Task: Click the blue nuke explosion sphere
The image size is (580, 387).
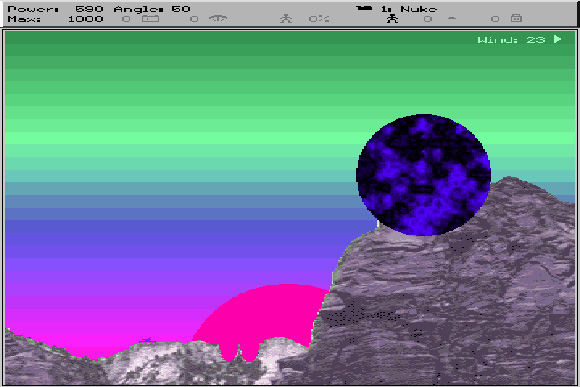Action: tap(424, 175)
